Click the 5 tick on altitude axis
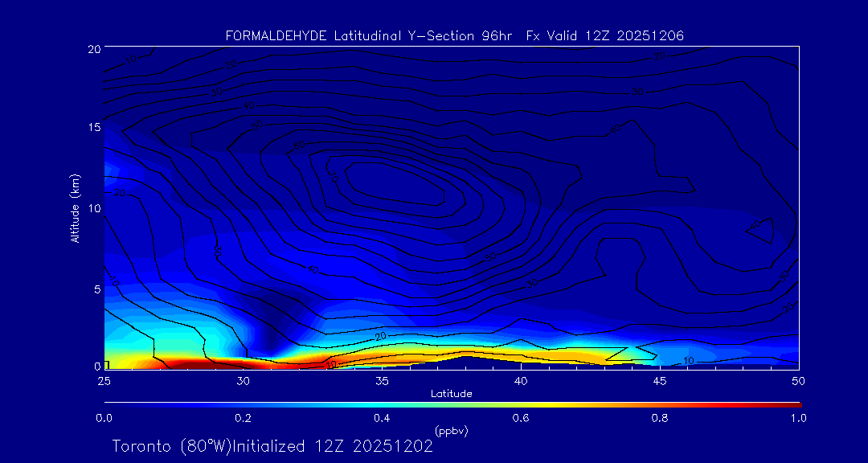The image size is (868, 463). click(x=95, y=288)
